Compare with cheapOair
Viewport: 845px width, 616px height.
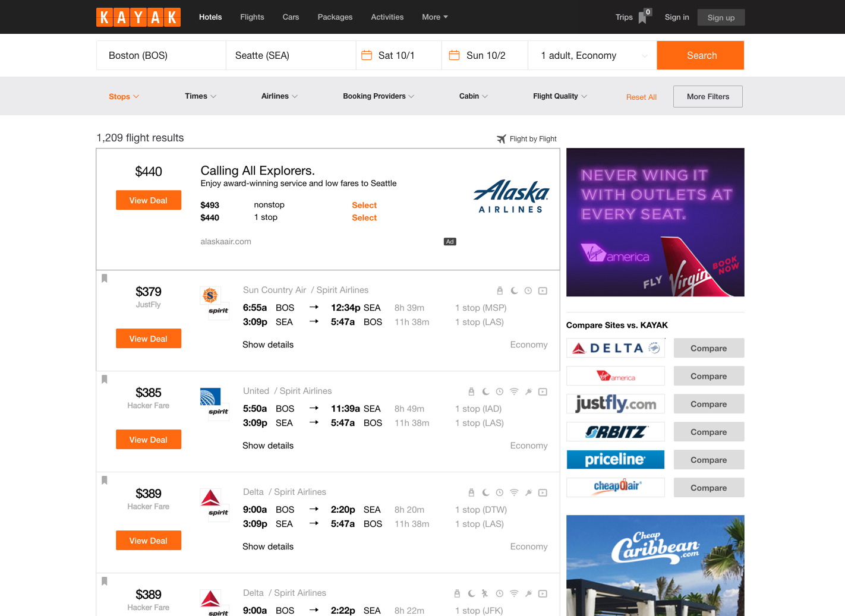coord(709,488)
